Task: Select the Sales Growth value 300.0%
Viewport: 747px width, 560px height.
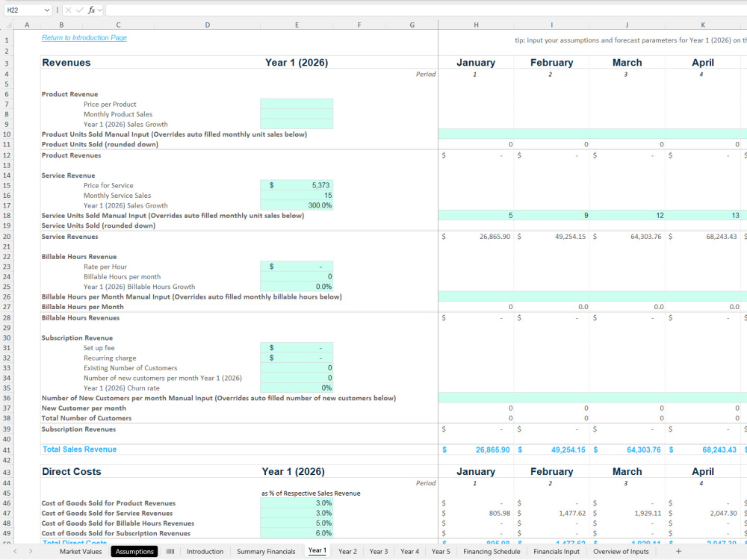Action: coord(297,205)
